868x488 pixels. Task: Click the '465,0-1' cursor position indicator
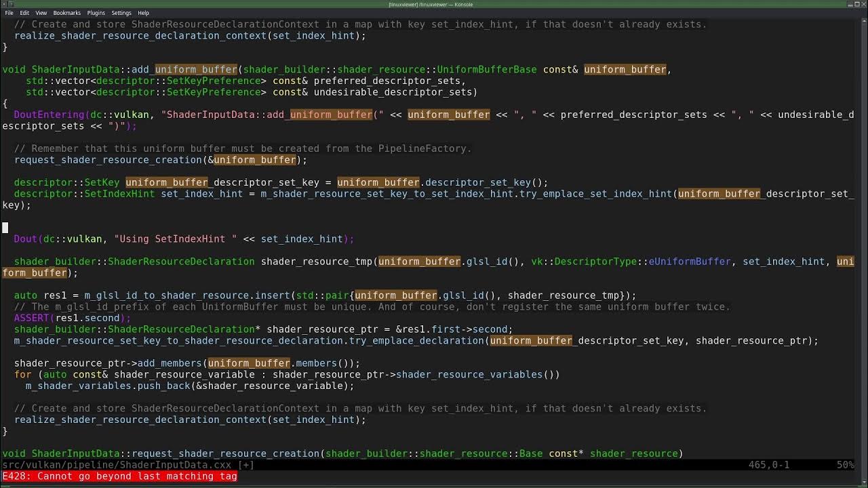tap(769, 465)
